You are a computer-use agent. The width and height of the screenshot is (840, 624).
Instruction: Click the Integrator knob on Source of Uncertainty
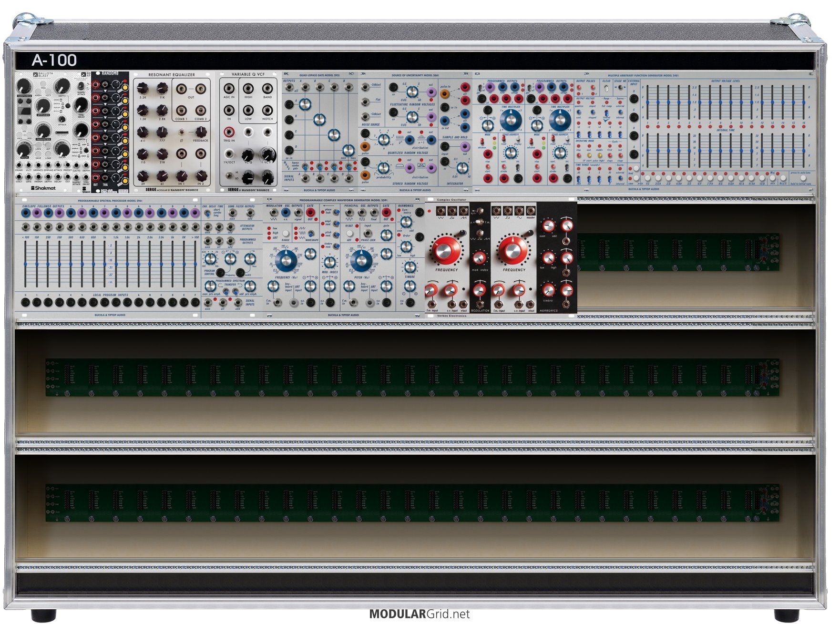click(462, 168)
